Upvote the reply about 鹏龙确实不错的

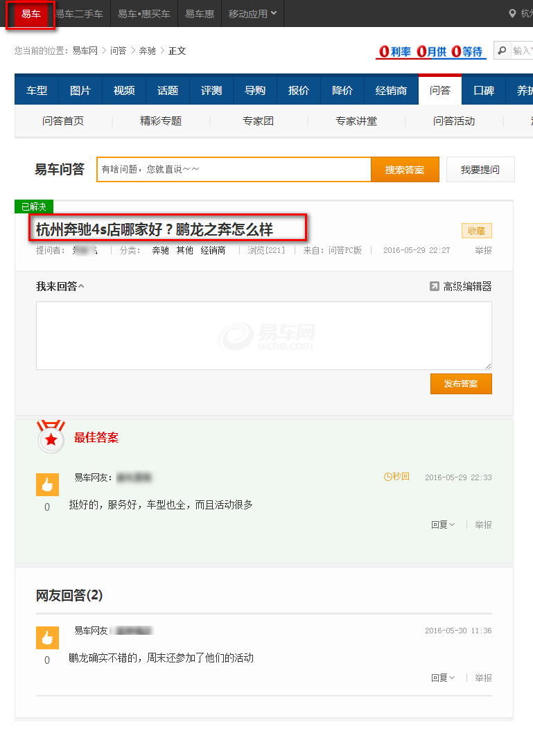(47, 638)
